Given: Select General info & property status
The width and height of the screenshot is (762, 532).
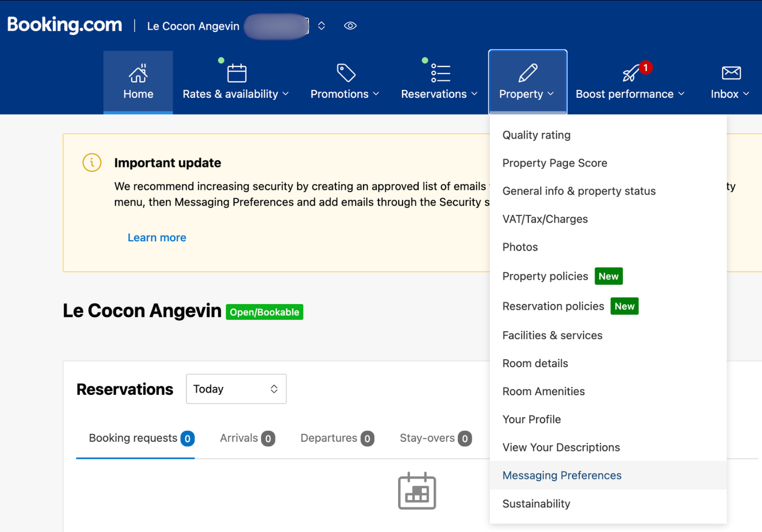Looking at the screenshot, I should [608, 191].
